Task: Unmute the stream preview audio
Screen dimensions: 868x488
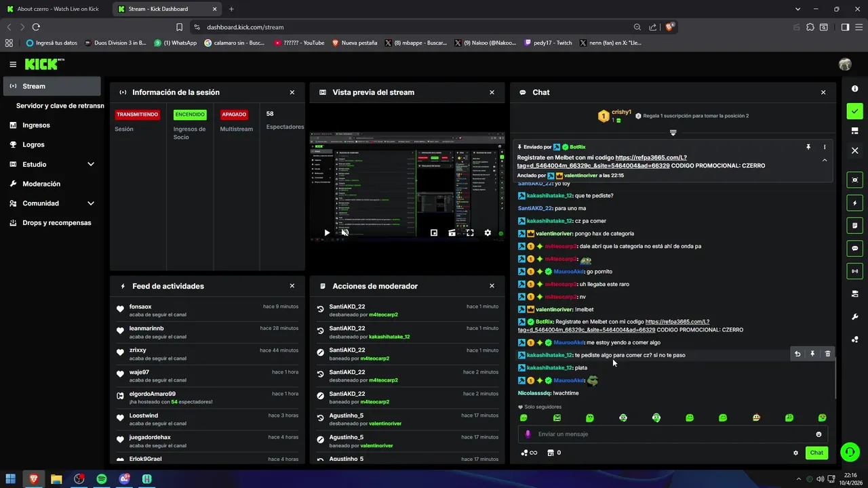Action: click(344, 232)
